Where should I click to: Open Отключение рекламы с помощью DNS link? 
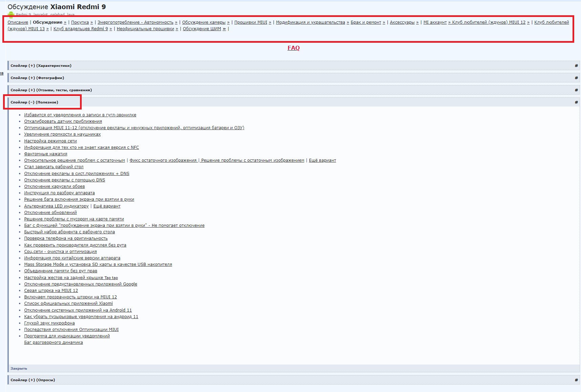pyautogui.click(x=65, y=180)
